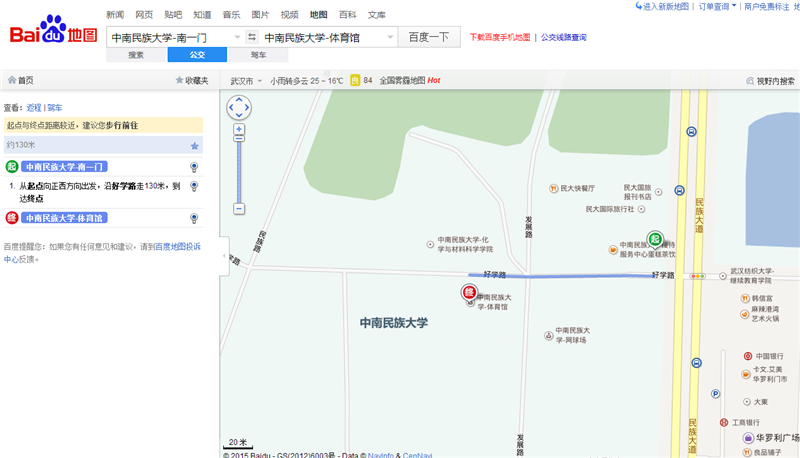
Task: Zoom in with the plus button
Action: [239, 129]
